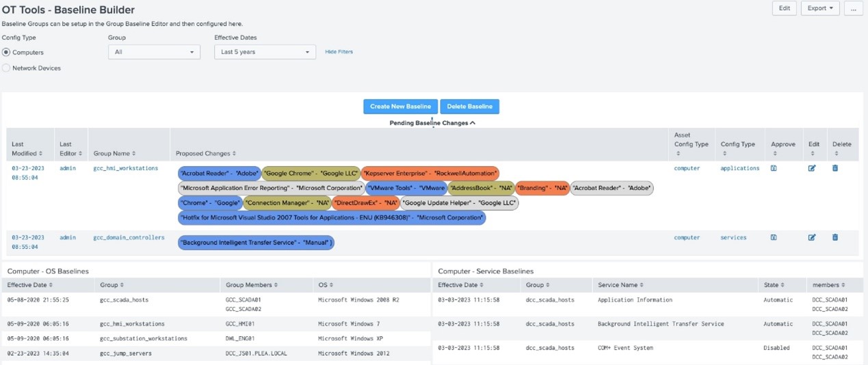The image size is (868, 365).
Task: Open the Group dropdown set to All
Action: [154, 52]
